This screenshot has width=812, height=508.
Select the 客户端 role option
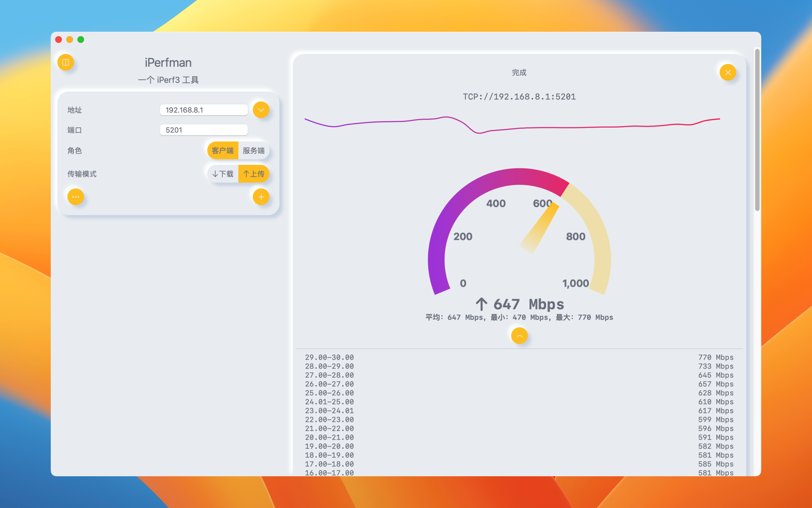pos(222,150)
